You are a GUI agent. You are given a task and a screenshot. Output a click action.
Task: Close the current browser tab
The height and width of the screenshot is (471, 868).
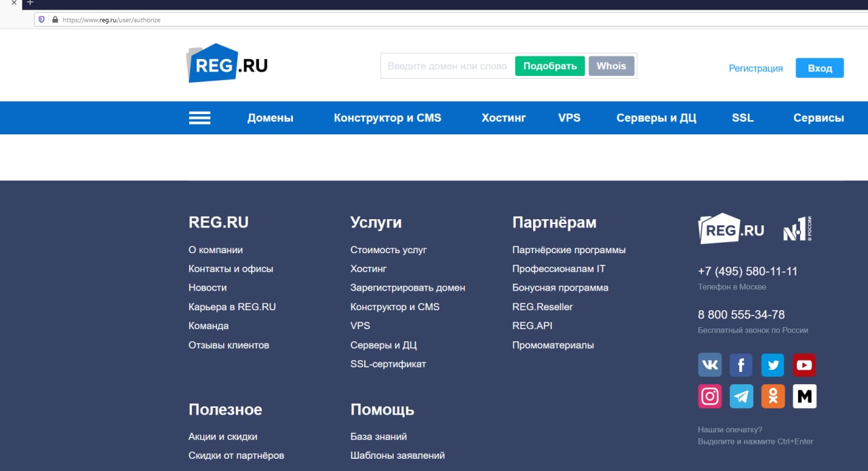[x=14, y=3]
